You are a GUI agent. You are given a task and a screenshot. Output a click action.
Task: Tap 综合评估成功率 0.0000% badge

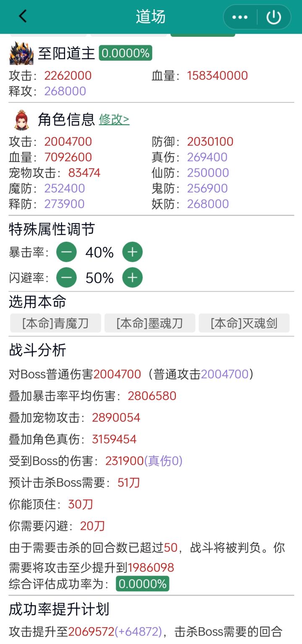tap(143, 584)
